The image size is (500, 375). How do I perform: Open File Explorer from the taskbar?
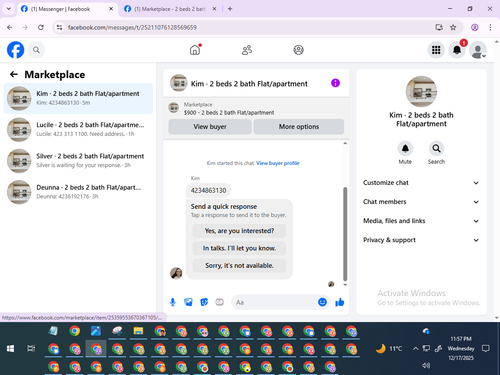(x=138, y=331)
